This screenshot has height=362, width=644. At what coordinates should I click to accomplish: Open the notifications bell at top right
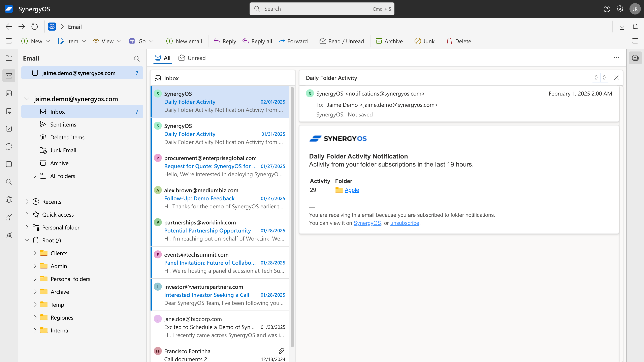point(635,27)
